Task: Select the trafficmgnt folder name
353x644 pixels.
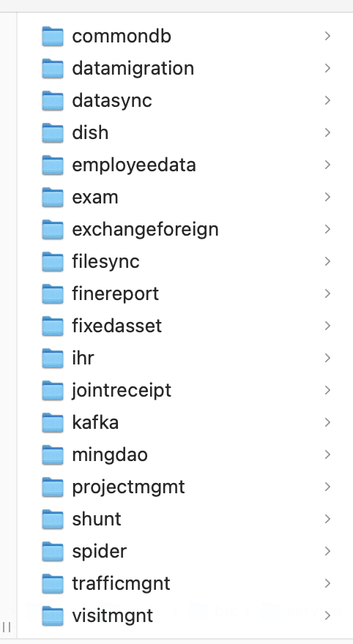Action: coord(121,583)
